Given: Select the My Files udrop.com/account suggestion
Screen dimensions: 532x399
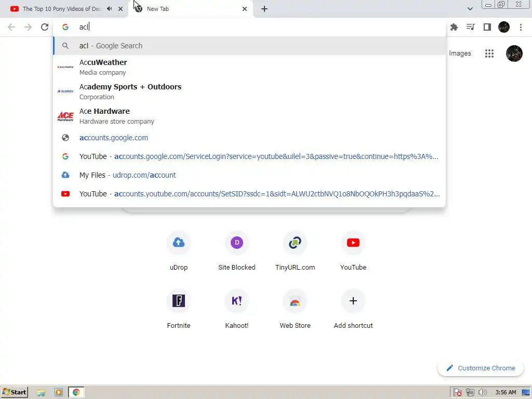Looking at the screenshot, I should point(249,175).
